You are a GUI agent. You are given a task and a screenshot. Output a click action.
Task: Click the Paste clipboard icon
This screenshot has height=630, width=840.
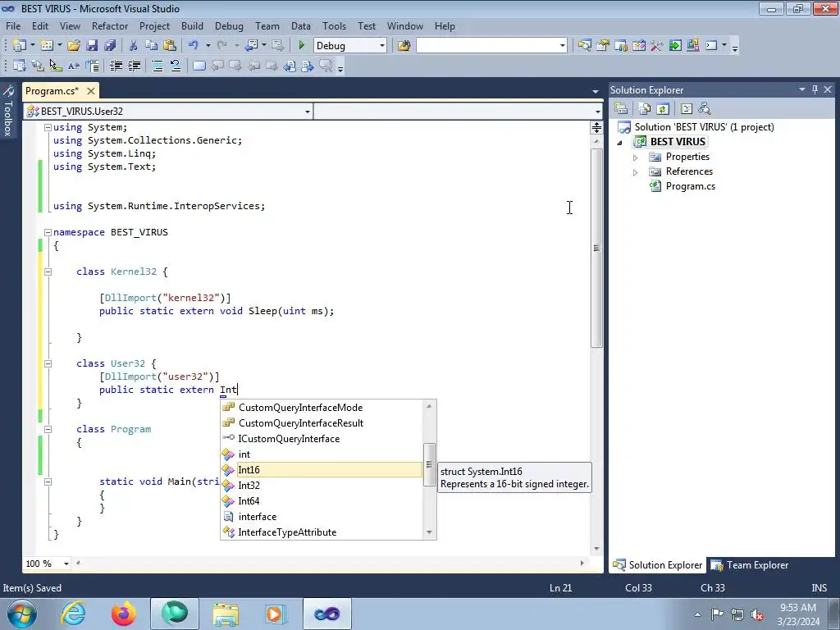point(170,46)
